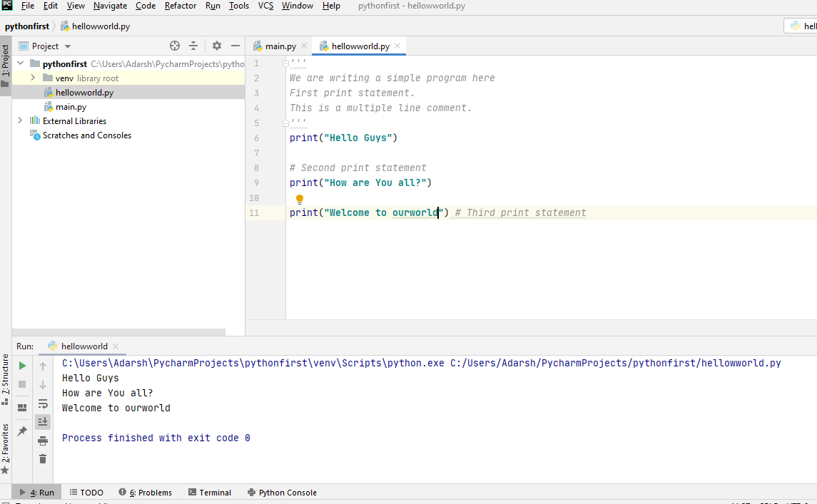The image size is (817, 504).
Task: Click the yellow lightbulb quick-fix icon
Action: point(300,199)
